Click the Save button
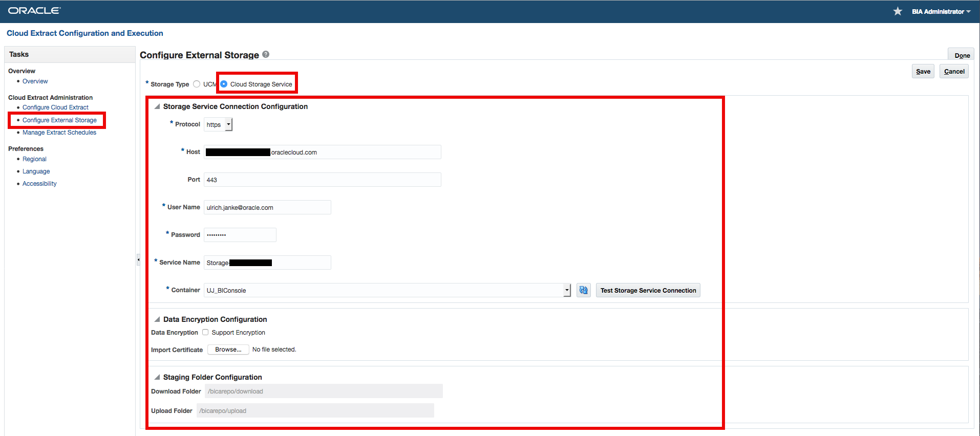Viewport: 980px width, 436px height. coord(923,71)
